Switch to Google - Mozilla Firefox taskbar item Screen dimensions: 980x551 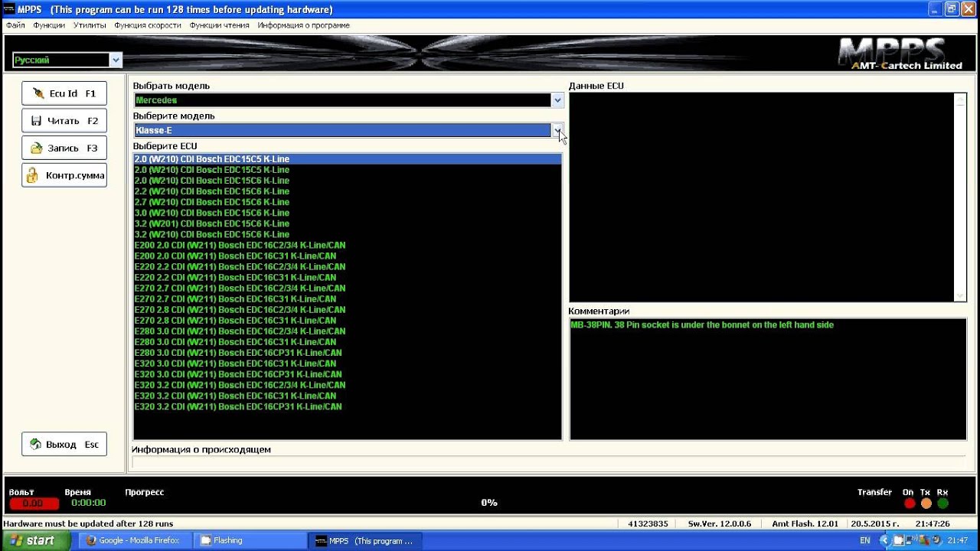coord(135,540)
